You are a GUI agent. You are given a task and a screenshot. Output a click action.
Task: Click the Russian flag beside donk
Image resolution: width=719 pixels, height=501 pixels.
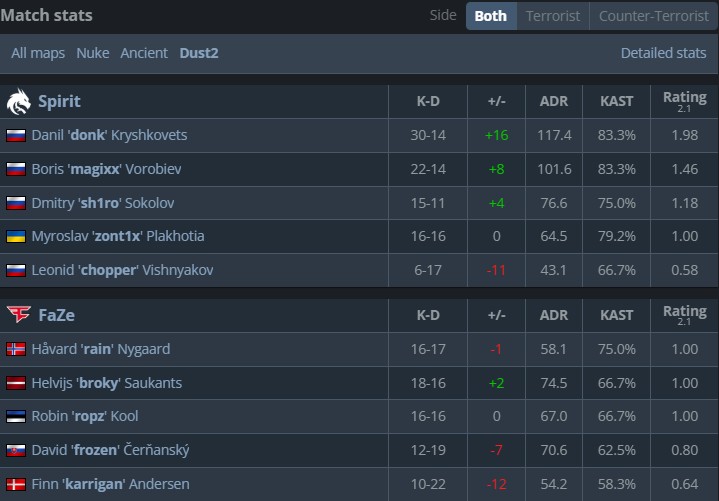(16, 135)
